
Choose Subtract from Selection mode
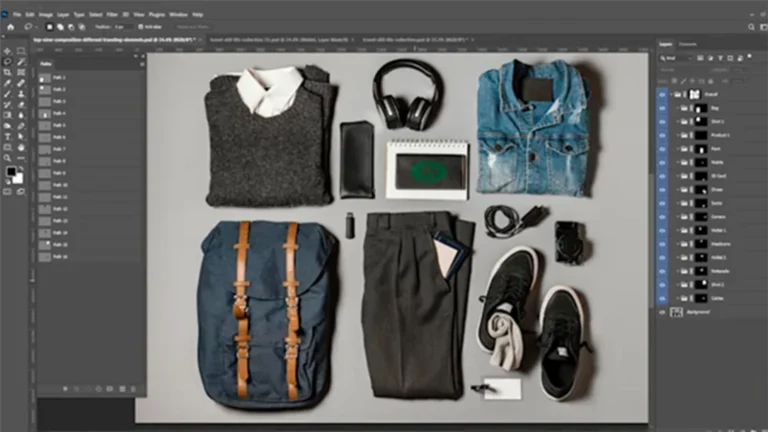point(71,27)
